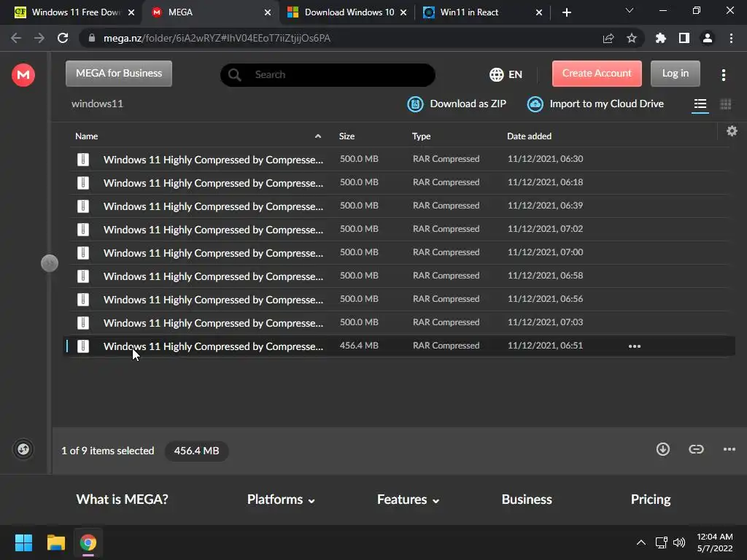Import folder to my Cloud Drive

tap(595, 104)
